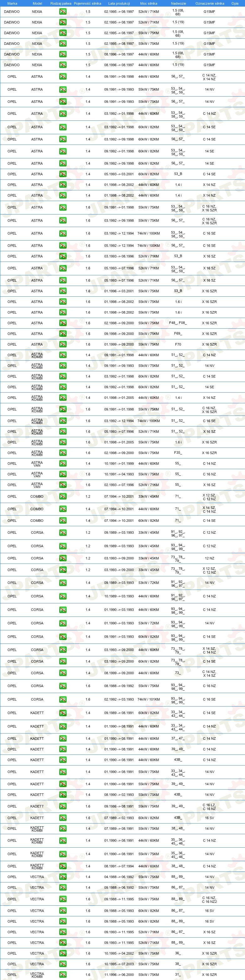Click fuel icon in Astra Kombi F35_ row
The height and width of the screenshot is (980, 245).
coord(63,453)
